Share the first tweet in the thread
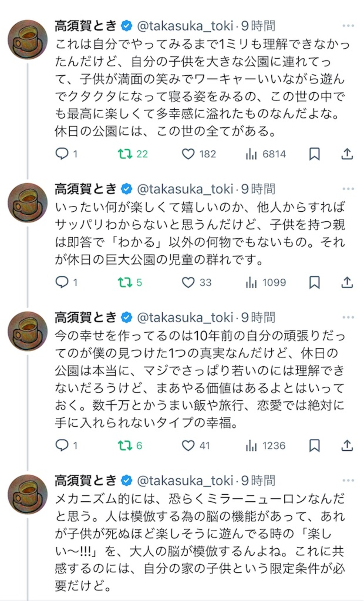The height and width of the screenshot is (601, 364). point(347,154)
